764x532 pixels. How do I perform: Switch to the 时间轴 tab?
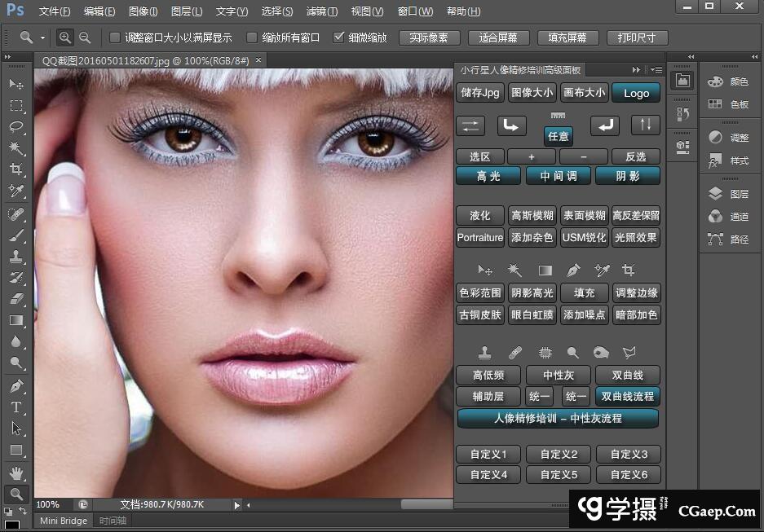(x=113, y=521)
